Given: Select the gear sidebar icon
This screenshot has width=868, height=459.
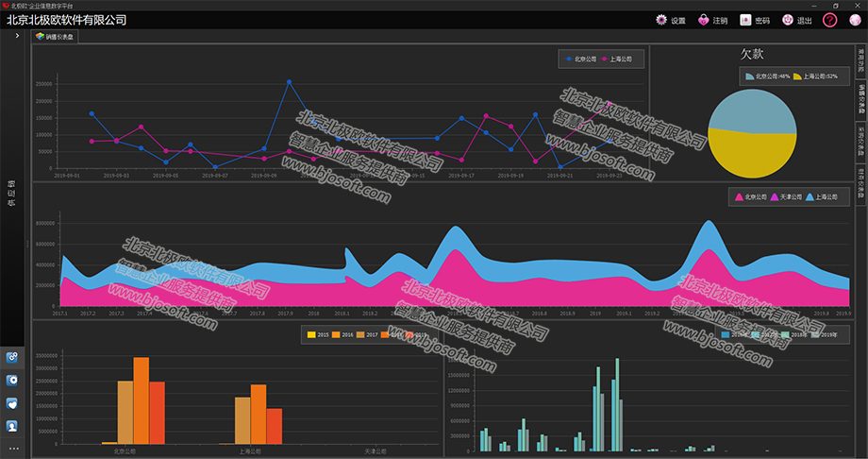Looking at the screenshot, I should coord(11,381).
